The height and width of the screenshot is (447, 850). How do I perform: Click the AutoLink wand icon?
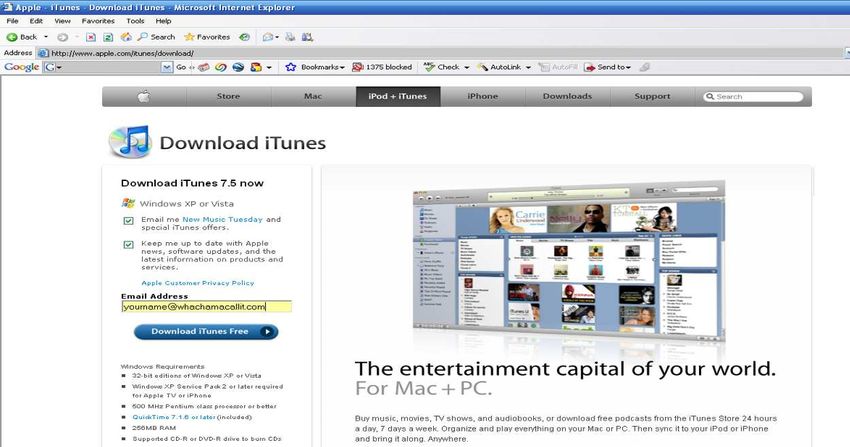pos(482,67)
